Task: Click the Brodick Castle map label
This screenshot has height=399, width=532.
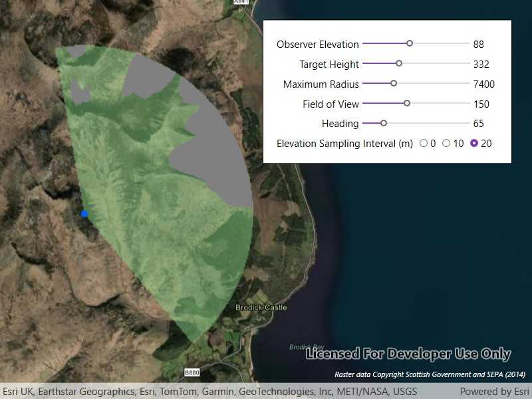Action: [x=261, y=307]
